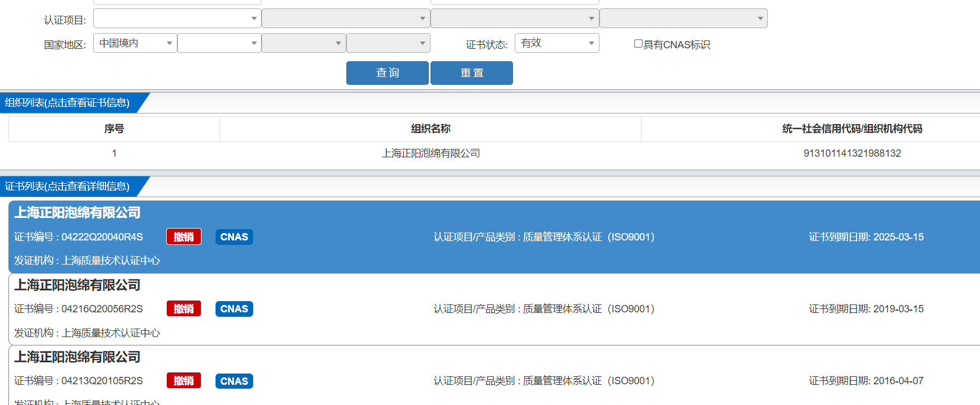Click the highlighted card's company title 上海正阳泡绵有限公司
The height and width of the screenshot is (405, 980).
coord(77,213)
